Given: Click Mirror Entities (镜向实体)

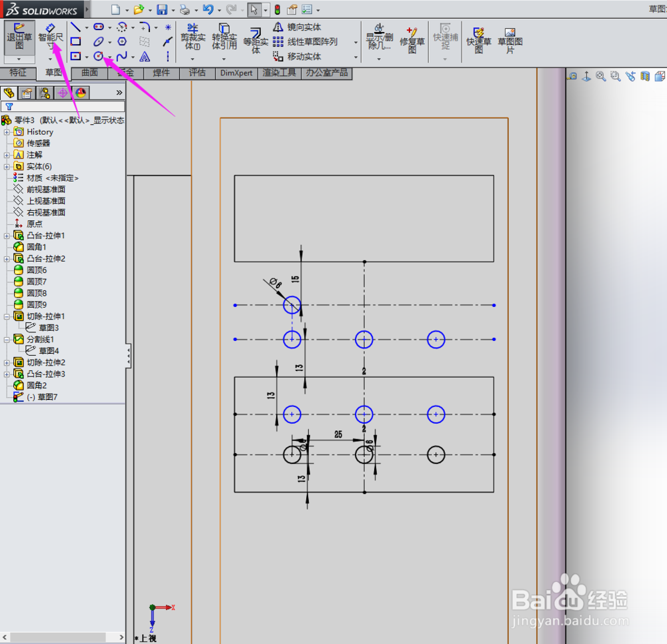Looking at the screenshot, I should (x=297, y=27).
